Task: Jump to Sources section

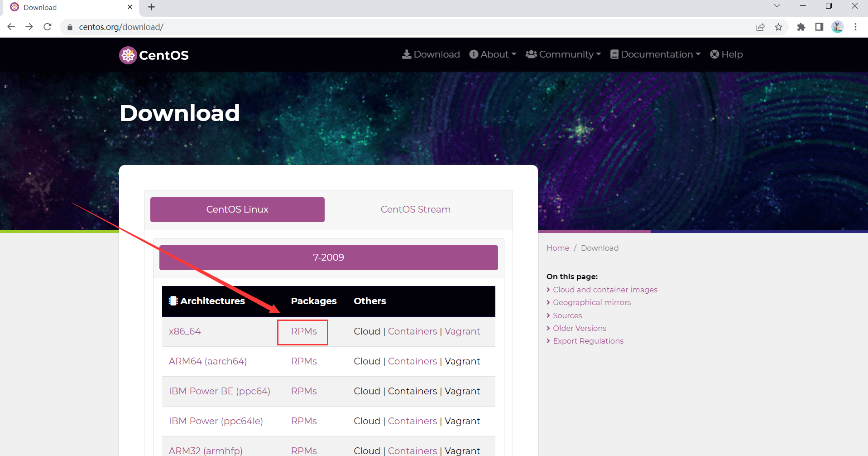Action: (x=567, y=315)
